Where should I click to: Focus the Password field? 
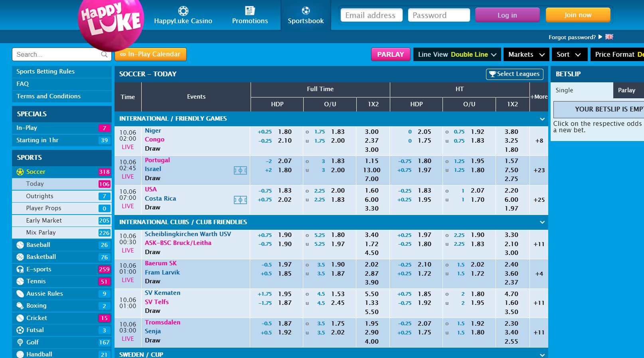[439, 15]
